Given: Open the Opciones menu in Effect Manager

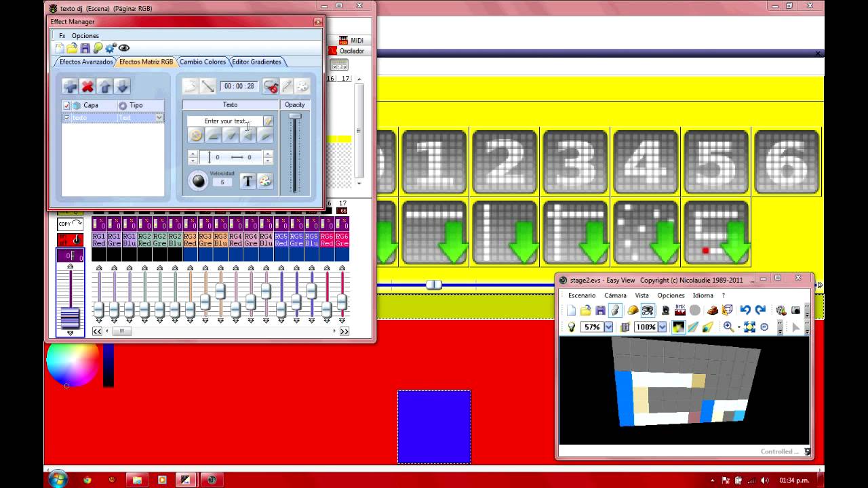Looking at the screenshot, I should click(85, 35).
